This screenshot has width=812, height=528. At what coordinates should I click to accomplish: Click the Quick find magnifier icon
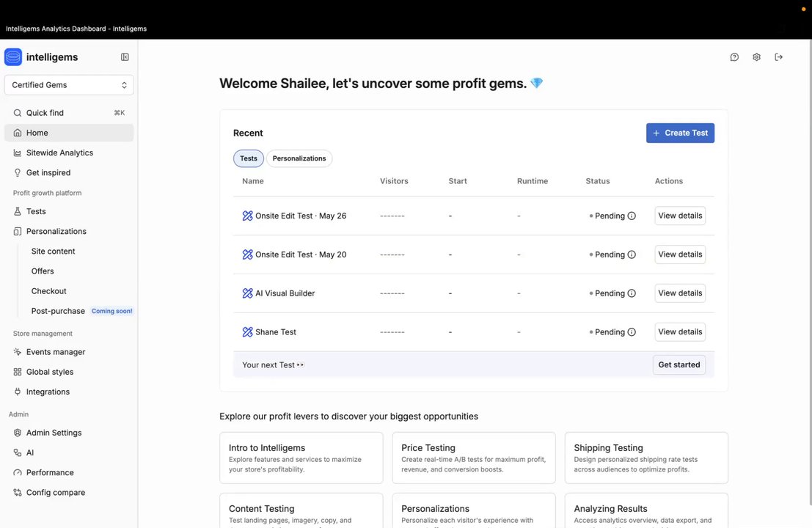18,113
